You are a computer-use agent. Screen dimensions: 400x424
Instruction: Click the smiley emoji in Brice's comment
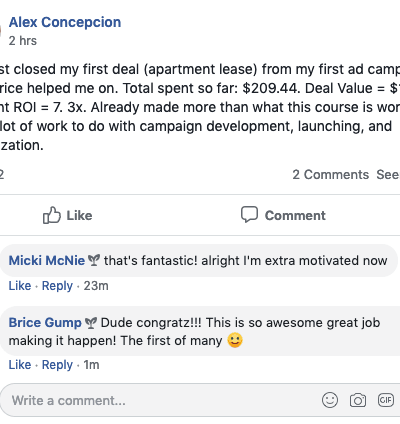click(x=235, y=340)
